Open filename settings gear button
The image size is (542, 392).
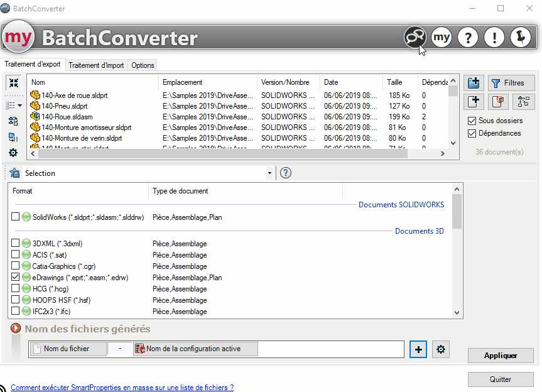[x=441, y=349]
